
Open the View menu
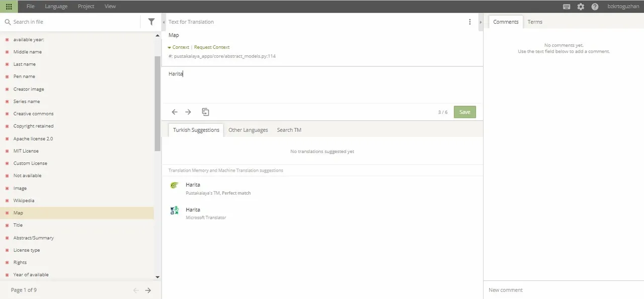[110, 7]
